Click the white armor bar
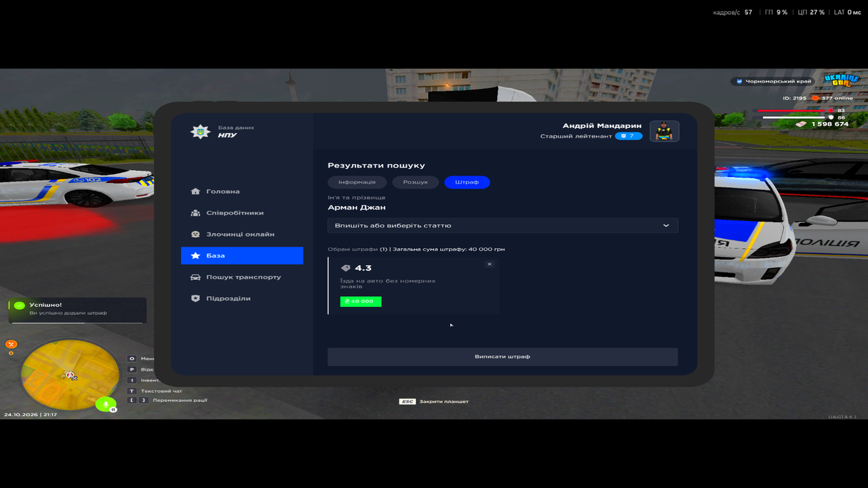Image resolution: width=868 pixels, height=488 pixels. [795, 117]
